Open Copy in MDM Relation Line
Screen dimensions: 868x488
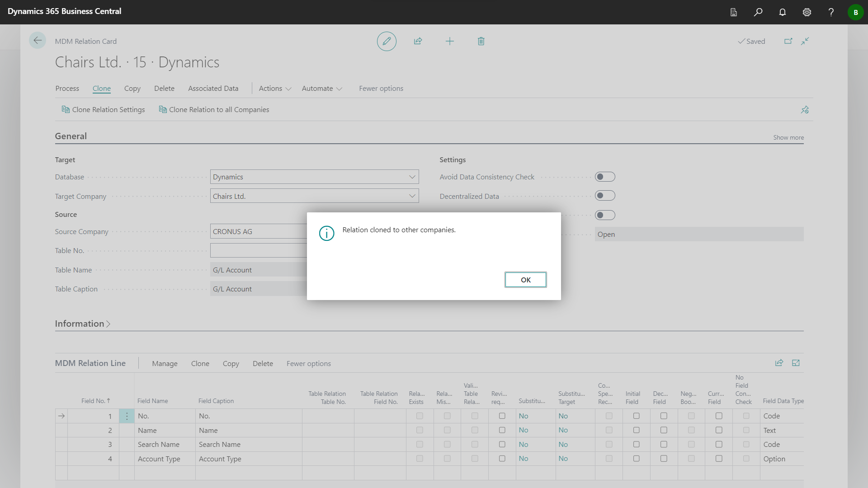pos(231,363)
